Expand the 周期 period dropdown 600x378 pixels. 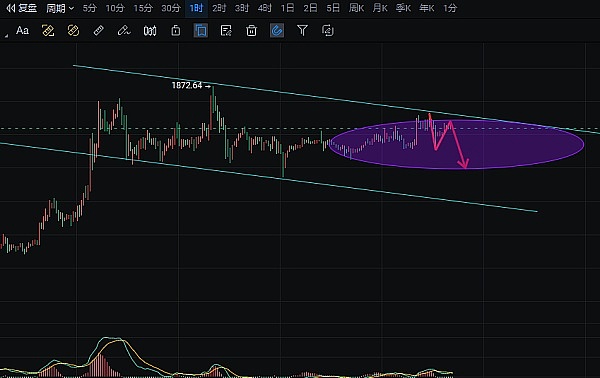60,8
